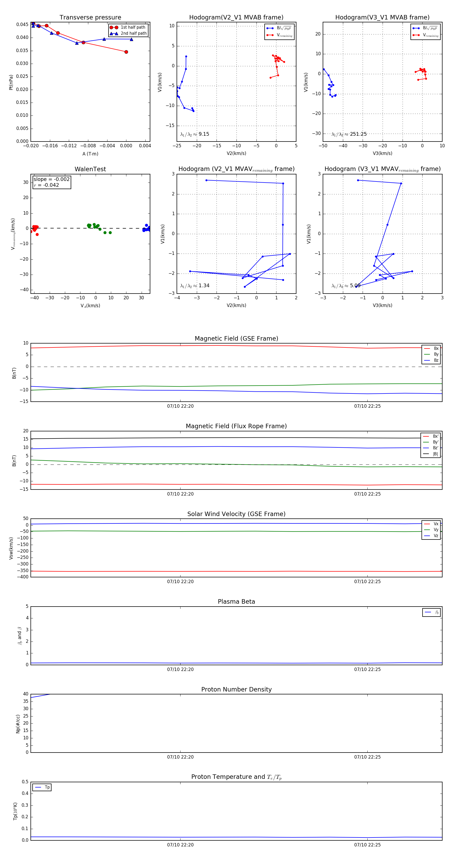Click 07/10 22:25 tick under Solar Wind Velocity plot
The image size is (473, 868).
(x=367, y=582)
